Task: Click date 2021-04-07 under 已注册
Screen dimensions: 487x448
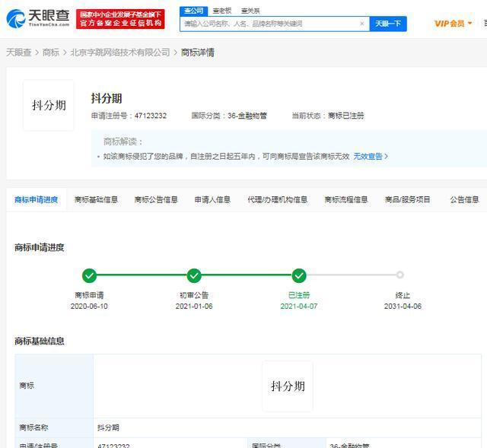Action: pyautogui.click(x=299, y=306)
